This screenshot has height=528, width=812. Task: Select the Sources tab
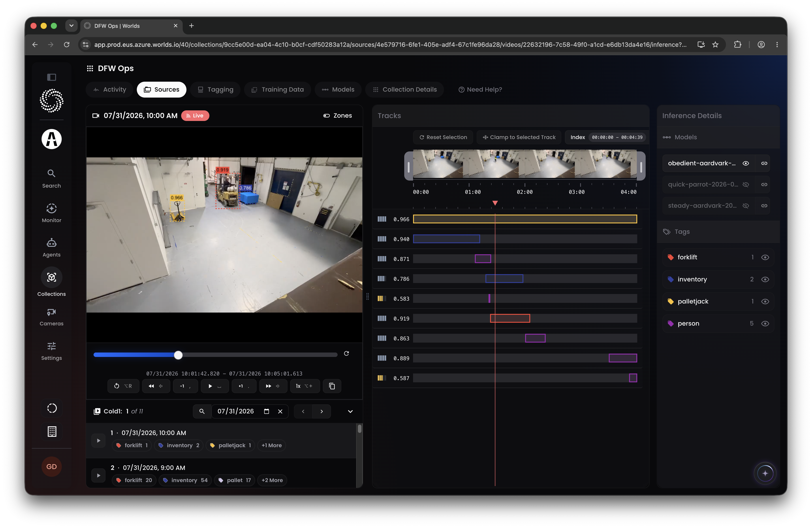click(161, 89)
